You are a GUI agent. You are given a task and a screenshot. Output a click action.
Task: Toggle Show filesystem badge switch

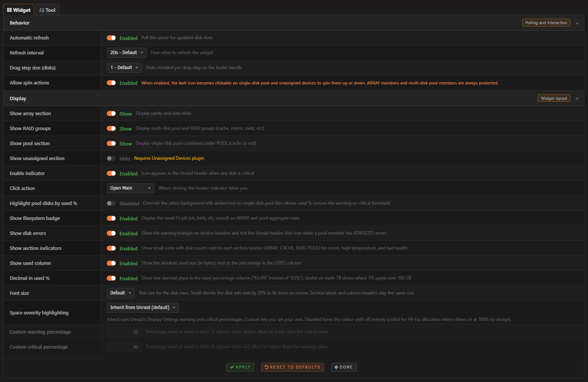(x=111, y=218)
